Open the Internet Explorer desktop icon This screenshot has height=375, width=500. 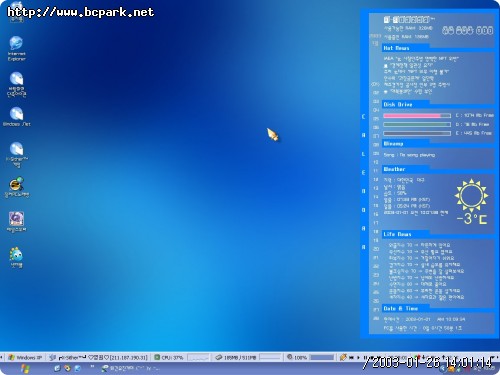(16, 48)
